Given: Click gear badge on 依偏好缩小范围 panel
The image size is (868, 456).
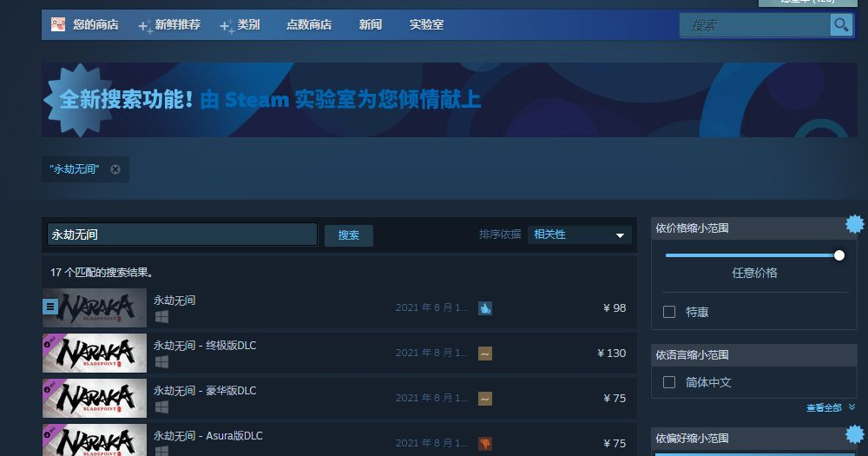Looking at the screenshot, I should [855, 434].
